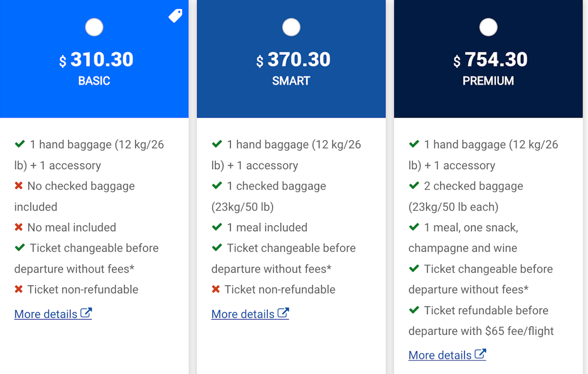This screenshot has height=374, width=588.
Task: Select the PREMIUM fare radio button
Action: tap(488, 27)
